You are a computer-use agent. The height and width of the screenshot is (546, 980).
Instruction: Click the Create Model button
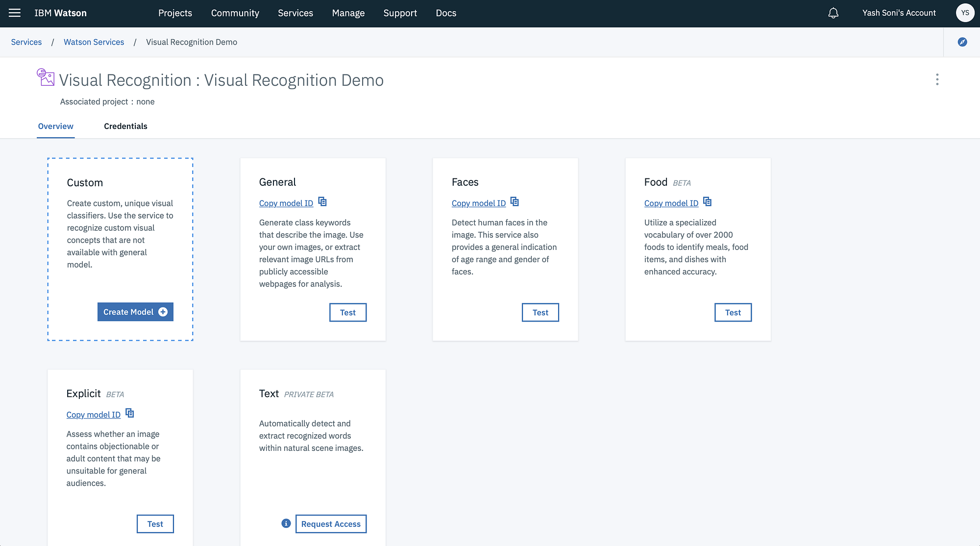[x=135, y=312]
